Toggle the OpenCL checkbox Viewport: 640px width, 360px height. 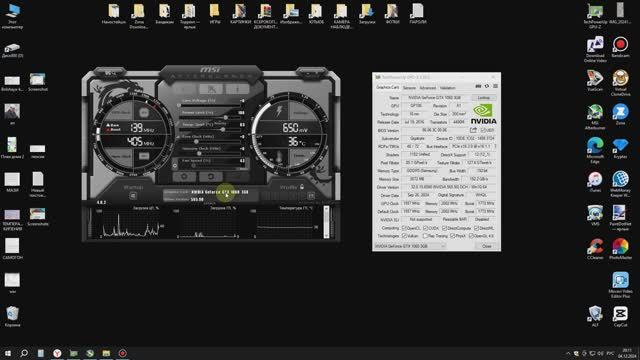(x=404, y=228)
